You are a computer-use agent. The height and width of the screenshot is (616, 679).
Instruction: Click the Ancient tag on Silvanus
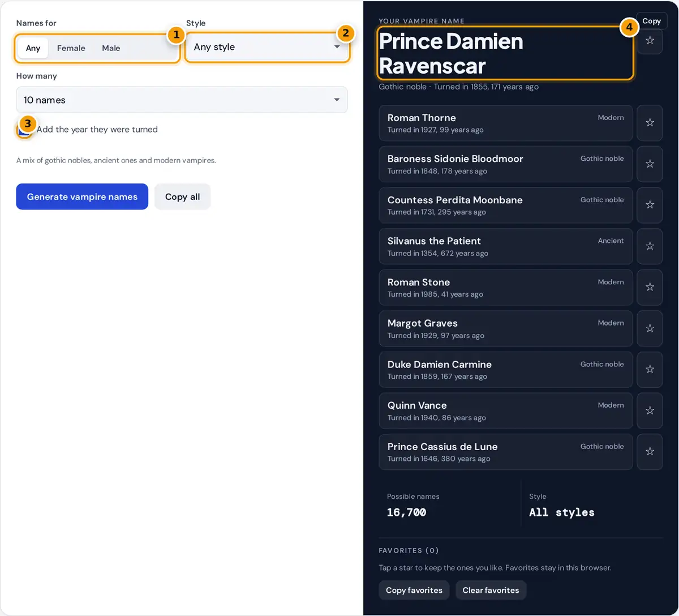coord(611,241)
